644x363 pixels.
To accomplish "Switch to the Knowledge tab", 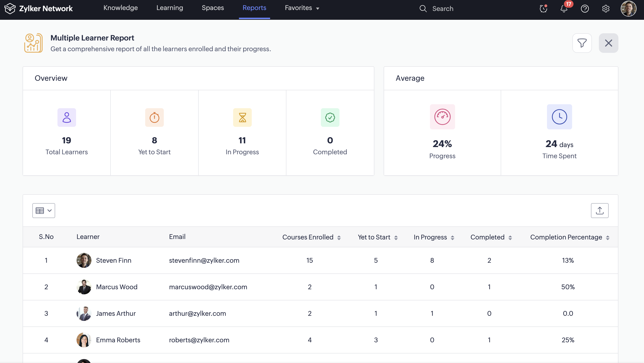I will tap(121, 8).
